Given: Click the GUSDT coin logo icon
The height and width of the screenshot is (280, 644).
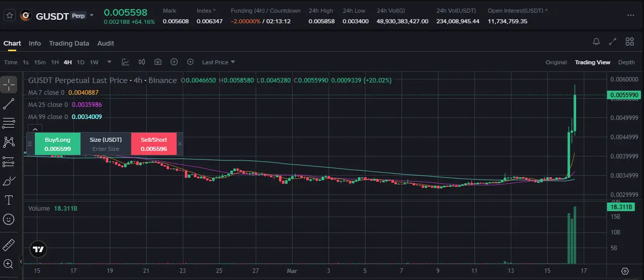Looking at the screenshot, I should pyautogui.click(x=25, y=16).
